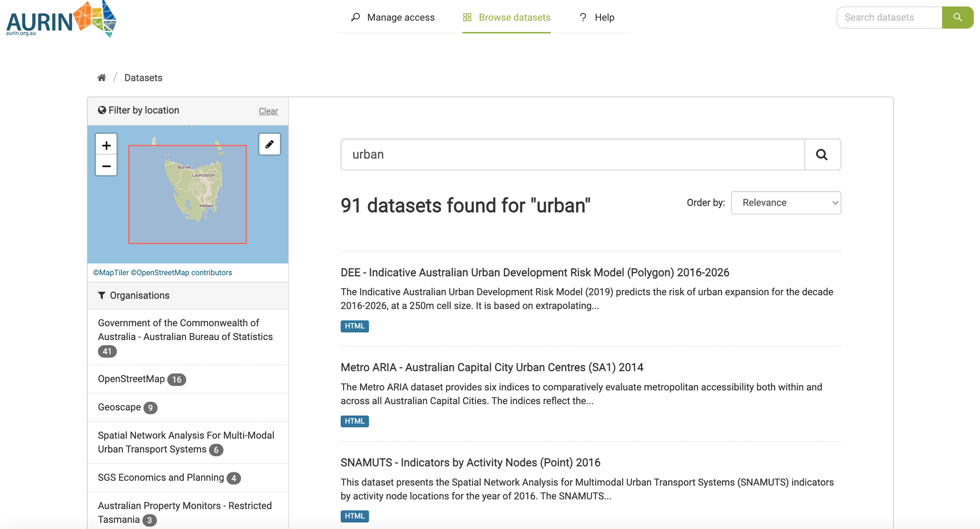This screenshot has width=980, height=529.
Task: Click the zoom out control on the map
Action: [x=106, y=166]
